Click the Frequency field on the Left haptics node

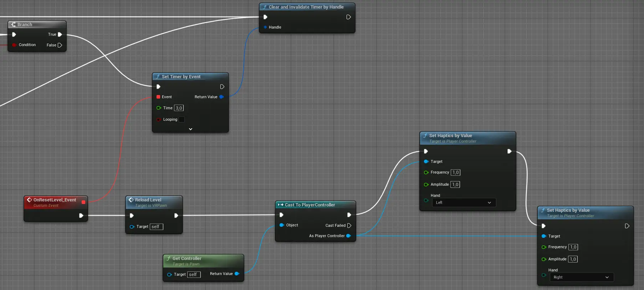pos(455,172)
